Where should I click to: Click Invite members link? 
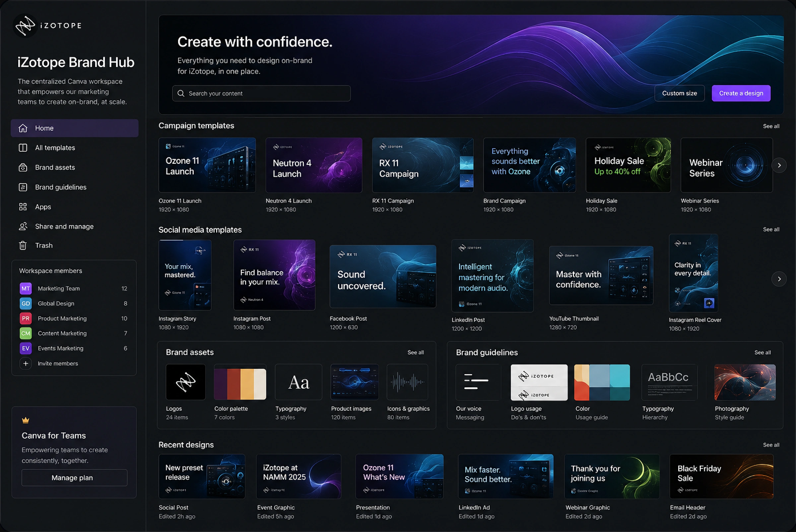(x=58, y=364)
